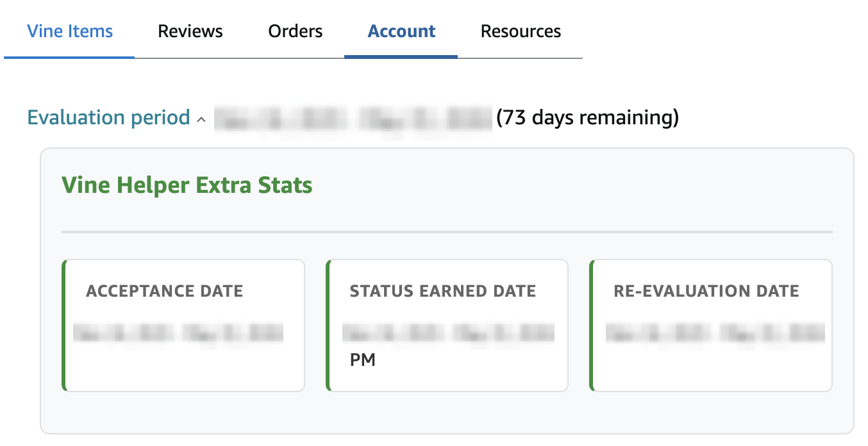Click the blurred Acceptance Date value
868x446 pixels.
click(178, 333)
